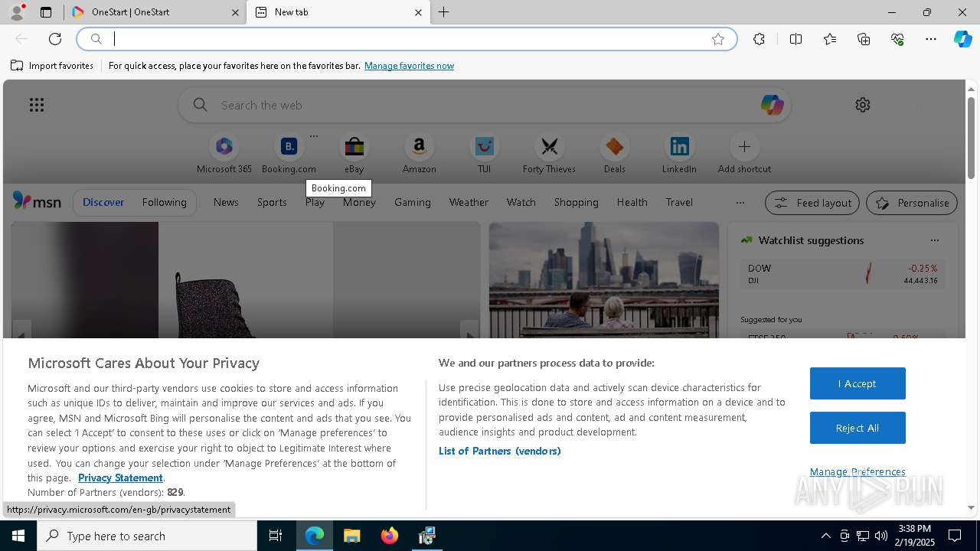The image size is (980, 551).
Task: Open a new browser tab
Action: click(444, 12)
